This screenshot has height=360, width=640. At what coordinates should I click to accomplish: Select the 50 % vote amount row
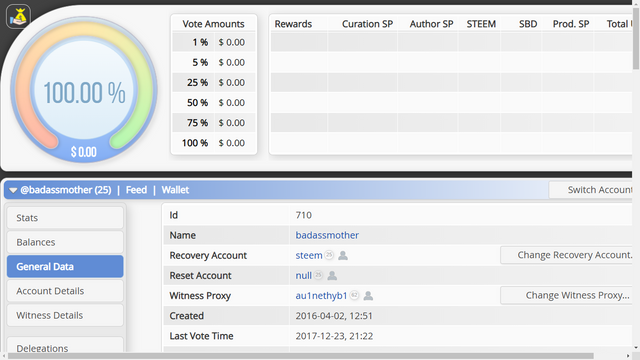(214, 102)
